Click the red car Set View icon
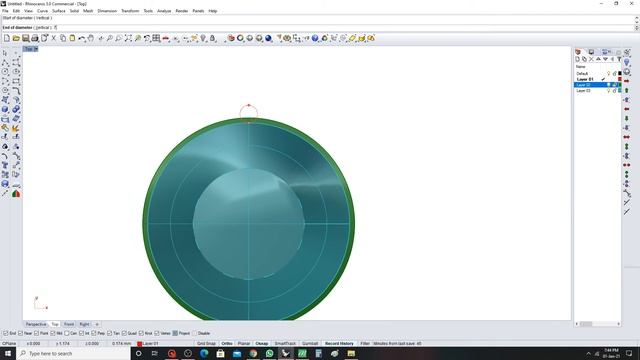The height and width of the screenshot is (360, 640). 166,38
